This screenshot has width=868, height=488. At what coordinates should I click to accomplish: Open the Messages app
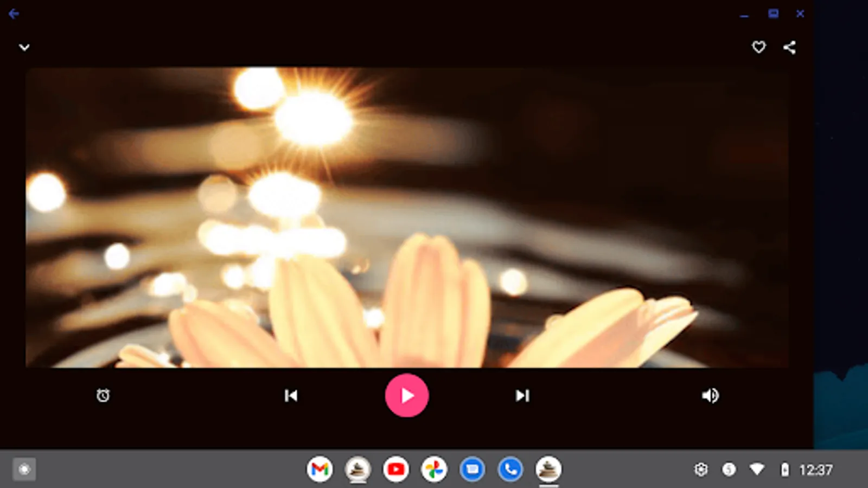[x=473, y=469]
